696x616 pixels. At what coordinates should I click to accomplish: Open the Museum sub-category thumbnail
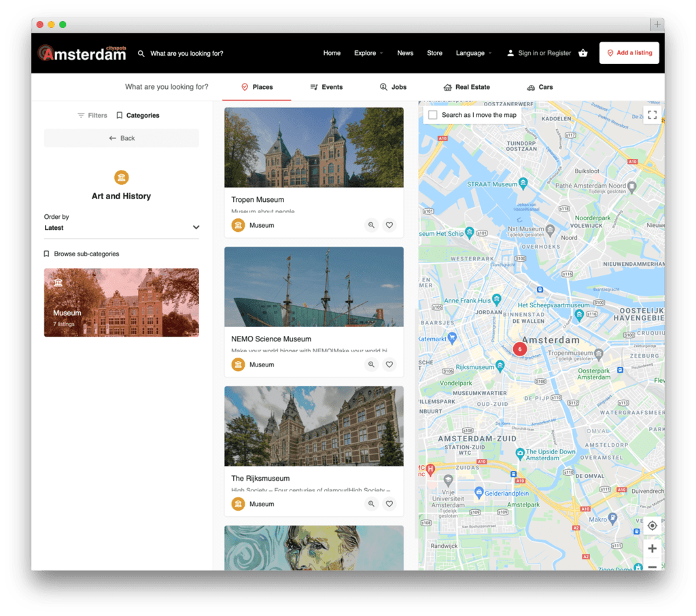point(121,303)
